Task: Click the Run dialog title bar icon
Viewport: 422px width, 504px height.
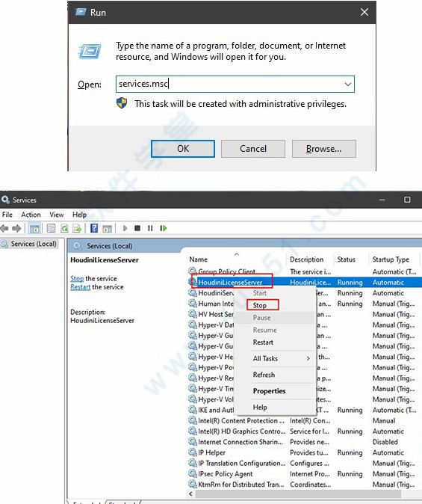Action: coord(81,12)
